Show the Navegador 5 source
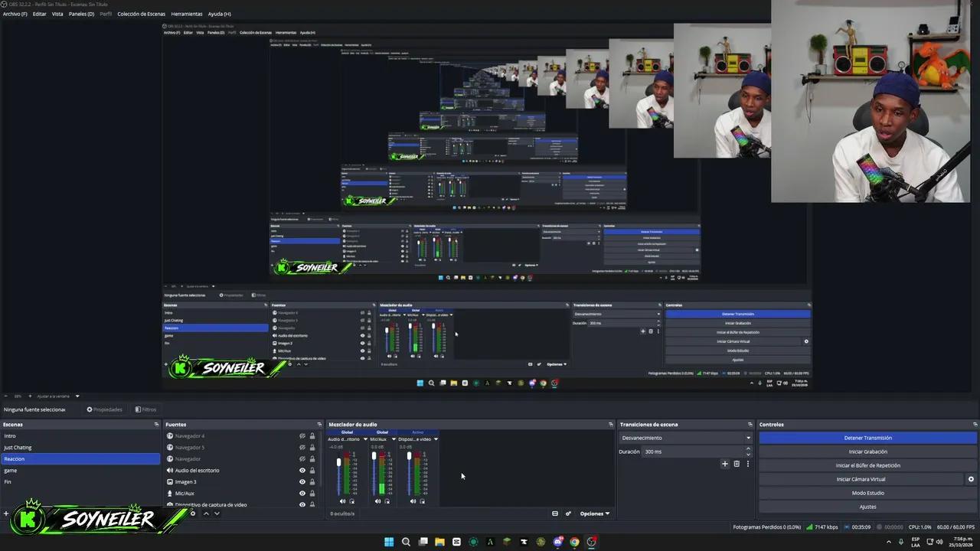This screenshot has height=551, width=980. click(x=302, y=448)
